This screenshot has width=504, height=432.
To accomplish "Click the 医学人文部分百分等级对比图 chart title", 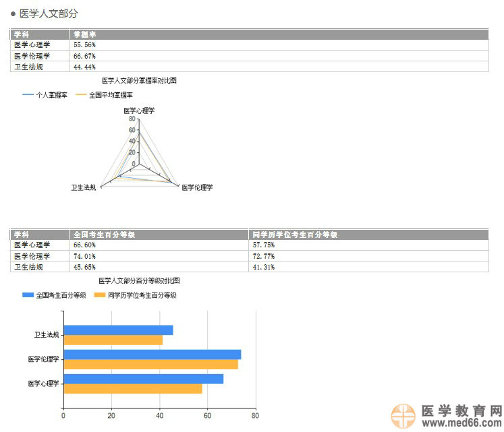I will (139, 280).
